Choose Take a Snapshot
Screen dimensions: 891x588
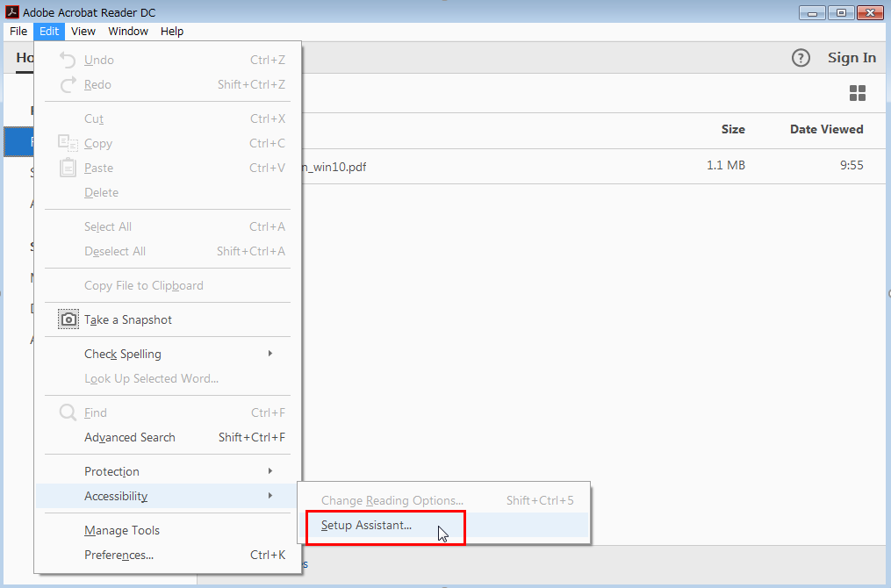pyautogui.click(x=168, y=319)
